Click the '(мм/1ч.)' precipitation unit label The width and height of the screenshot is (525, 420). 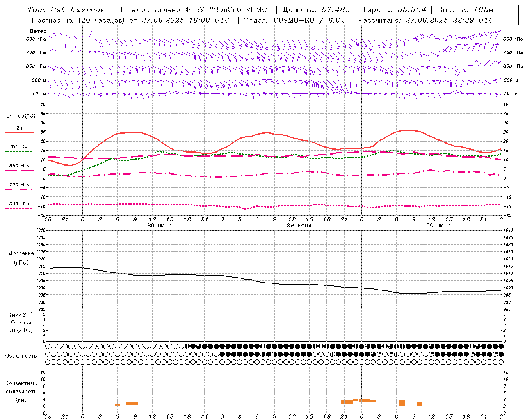pos(21,330)
